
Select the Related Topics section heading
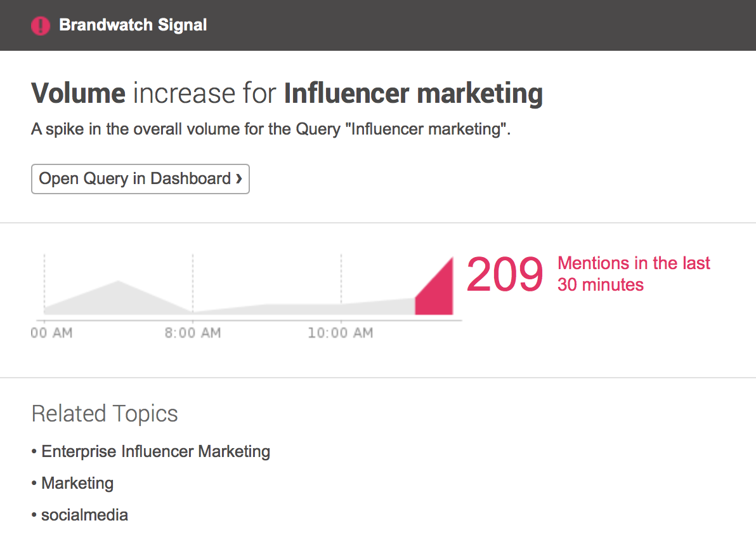point(104,413)
